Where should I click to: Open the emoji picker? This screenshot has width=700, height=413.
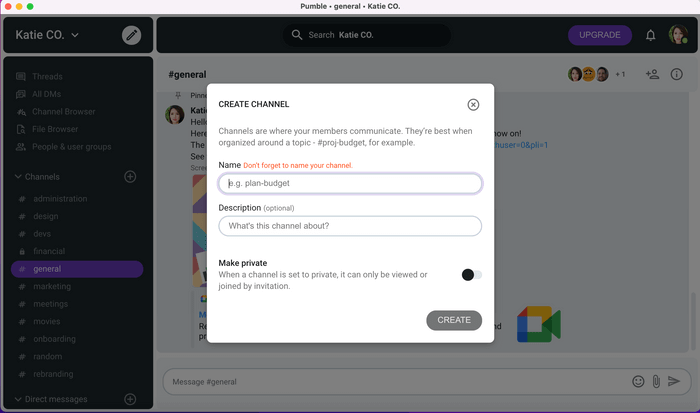point(638,381)
